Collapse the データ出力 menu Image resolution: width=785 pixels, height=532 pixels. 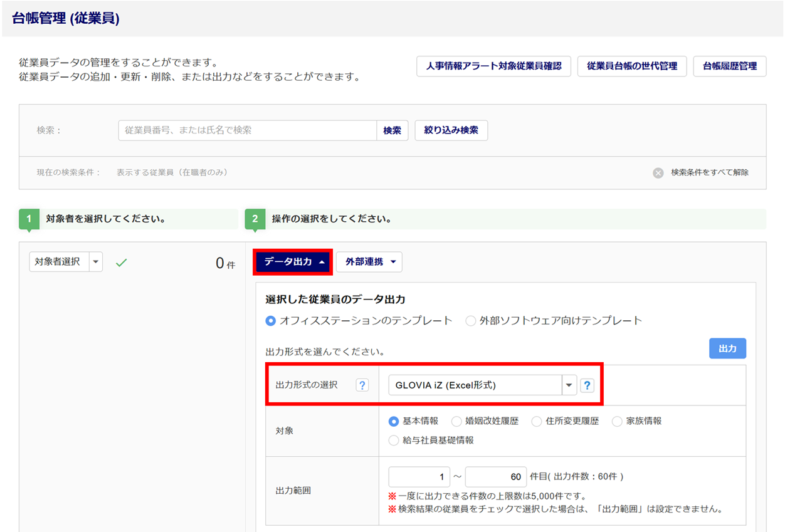pos(293,262)
